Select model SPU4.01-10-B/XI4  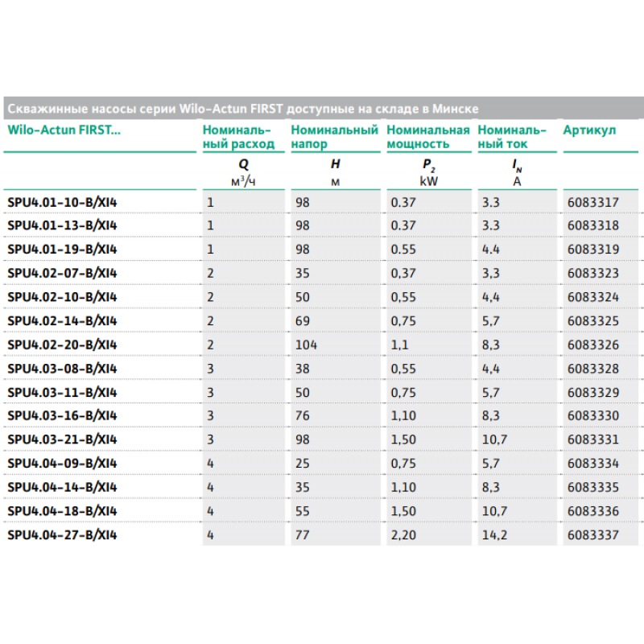[62, 203]
